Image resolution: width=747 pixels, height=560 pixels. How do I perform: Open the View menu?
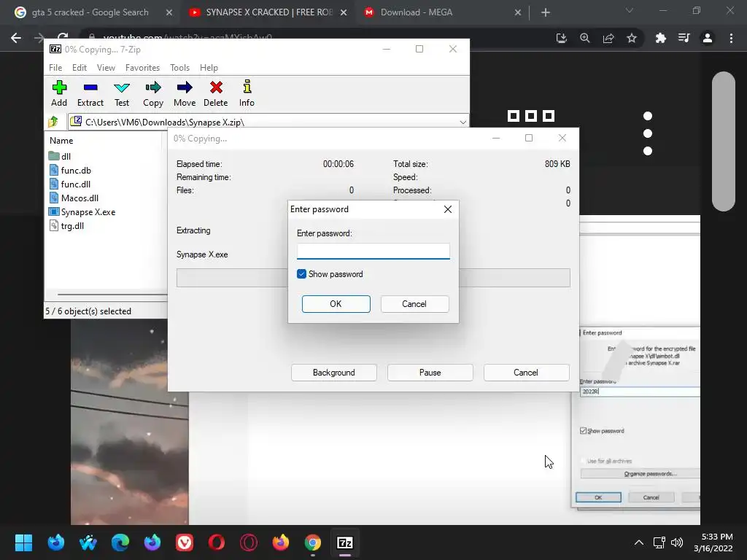106,68
